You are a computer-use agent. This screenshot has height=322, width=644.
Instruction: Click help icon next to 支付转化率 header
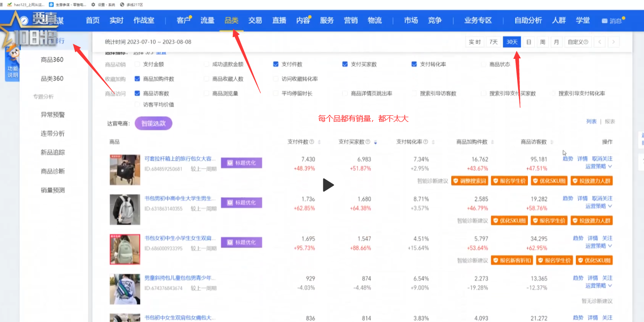pyautogui.click(x=425, y=142)
